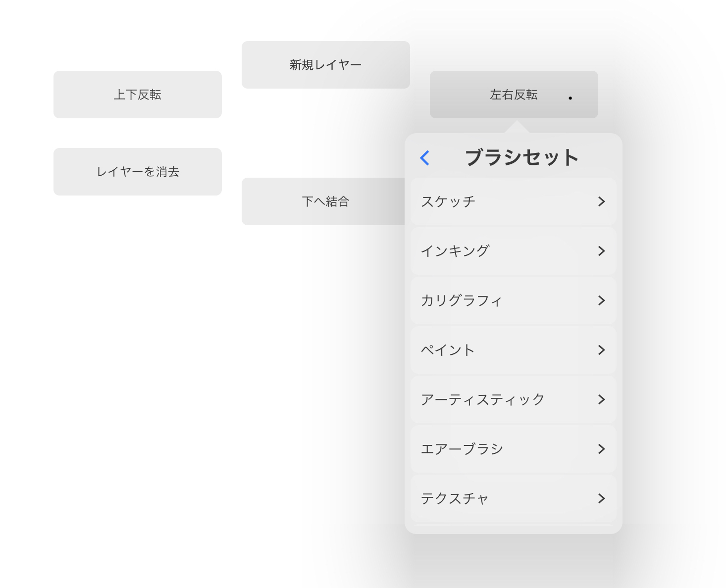
Task: Click the arrow beside アーティスティック
Action: point(601,399)
